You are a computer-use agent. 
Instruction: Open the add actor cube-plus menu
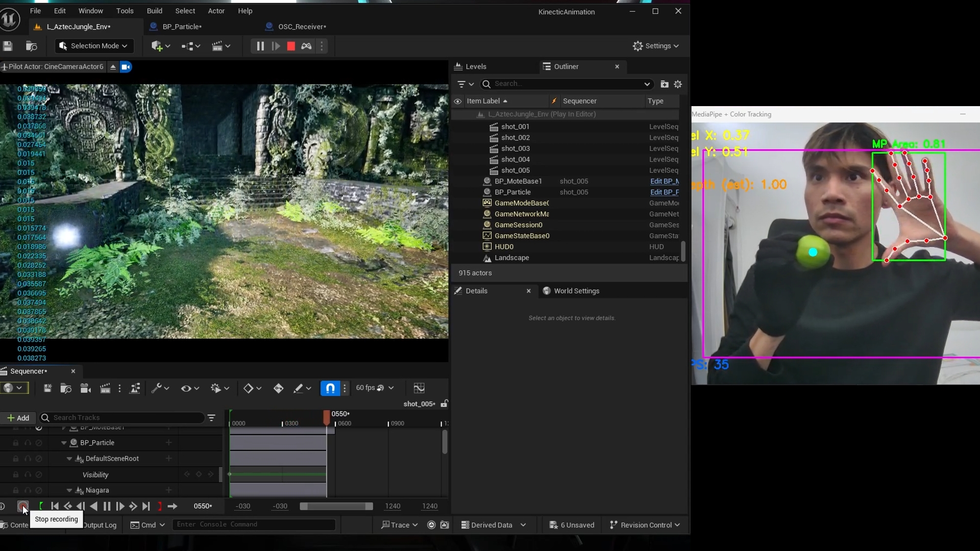pyautogui.click(x=161, y=46)
